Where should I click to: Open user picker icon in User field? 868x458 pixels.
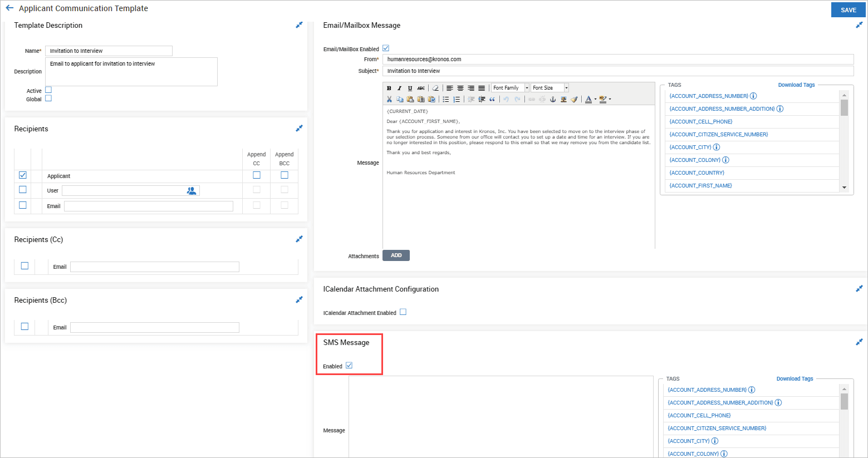(192, 190)
